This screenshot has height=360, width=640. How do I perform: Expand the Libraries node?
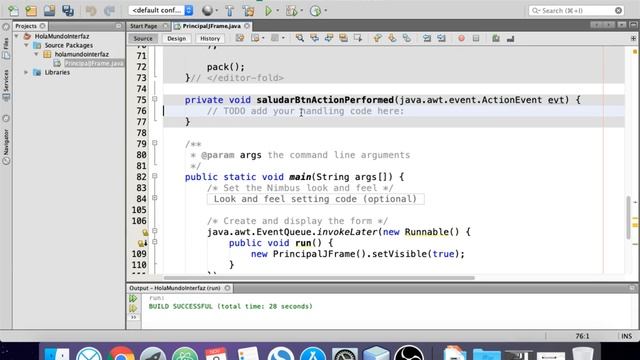[27, 72]
